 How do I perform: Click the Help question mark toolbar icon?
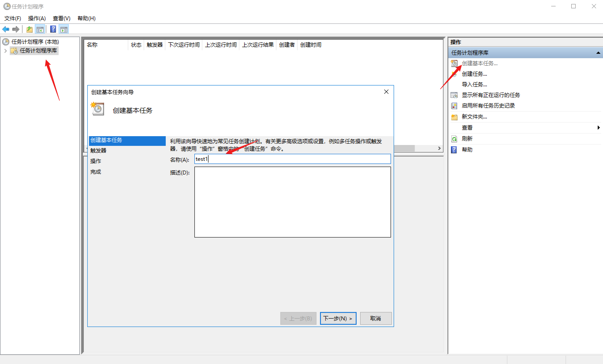53,29
